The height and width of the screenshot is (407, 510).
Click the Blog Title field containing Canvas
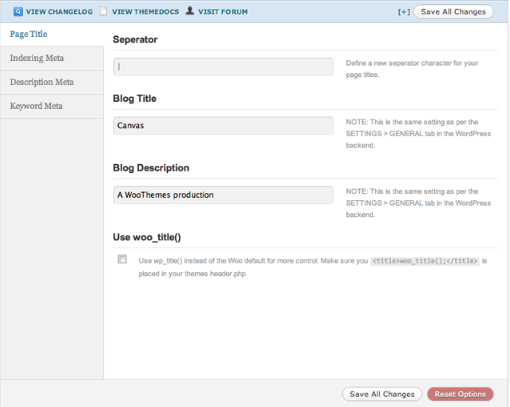coord(223,126)
